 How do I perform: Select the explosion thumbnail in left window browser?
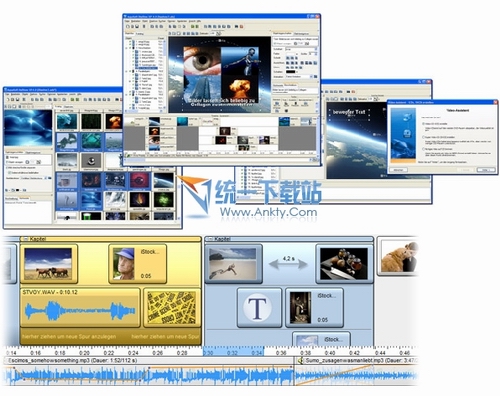tap(114, 121)
